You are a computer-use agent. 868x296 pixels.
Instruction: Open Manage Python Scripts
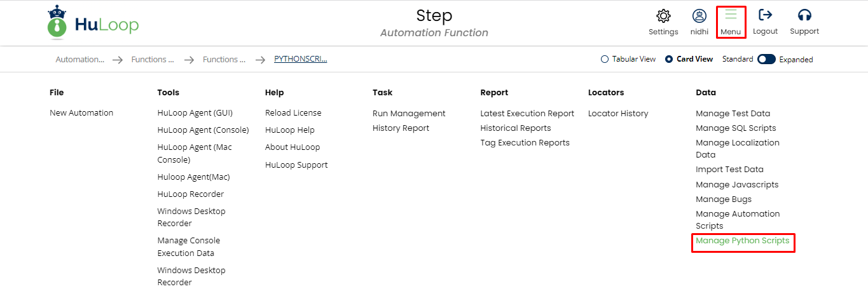click(x=742, y=241)
